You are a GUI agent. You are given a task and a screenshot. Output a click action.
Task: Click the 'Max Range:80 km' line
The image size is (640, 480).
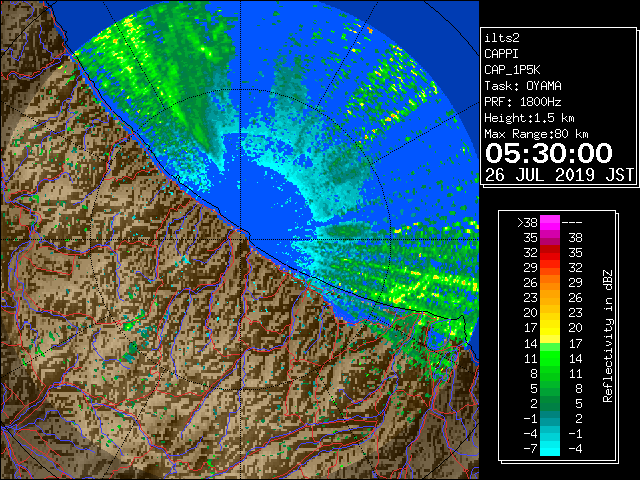point(536,134)
